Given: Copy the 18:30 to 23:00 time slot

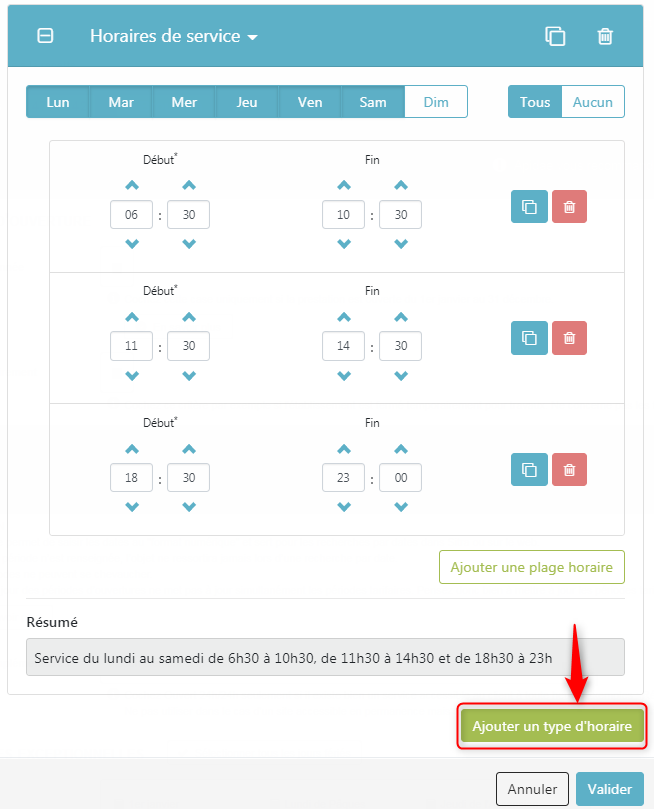Looking at the screenshot, I should click(529, 470).
